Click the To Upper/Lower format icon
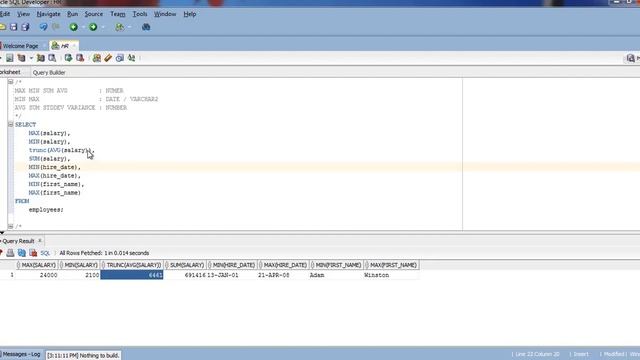Image resolution: width=640 pixels, height=360 pixels. click(131, 58)
